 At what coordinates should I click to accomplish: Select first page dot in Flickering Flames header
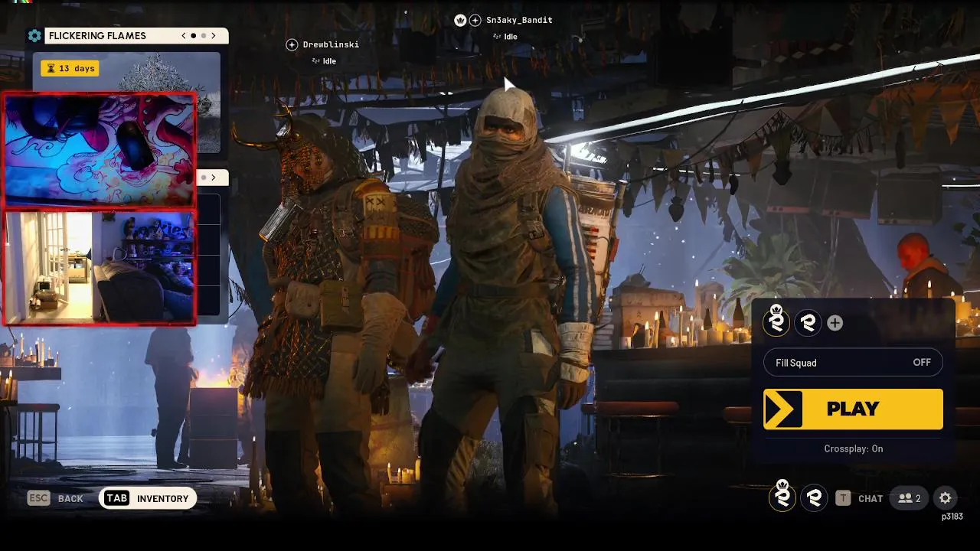pos(194,36)
